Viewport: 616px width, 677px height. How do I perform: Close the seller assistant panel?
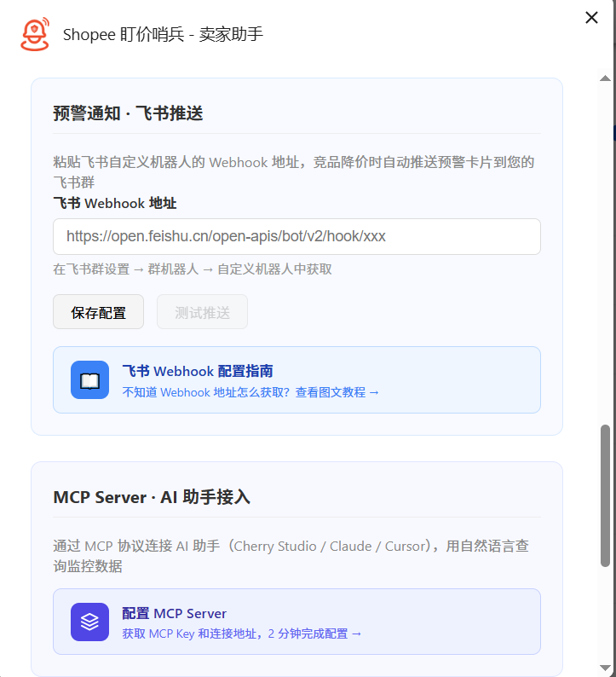(x=591, y=18)
